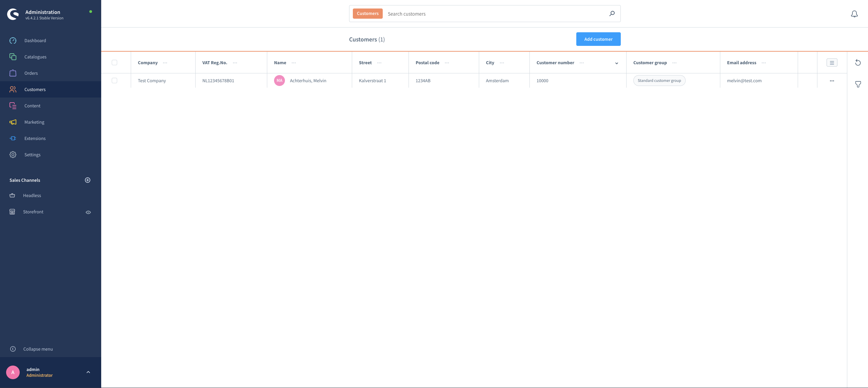The width and height of the screenshot is (868, 388).
Task: Open customer Achterhuis, Melvin link
Action: pos(308,81)
